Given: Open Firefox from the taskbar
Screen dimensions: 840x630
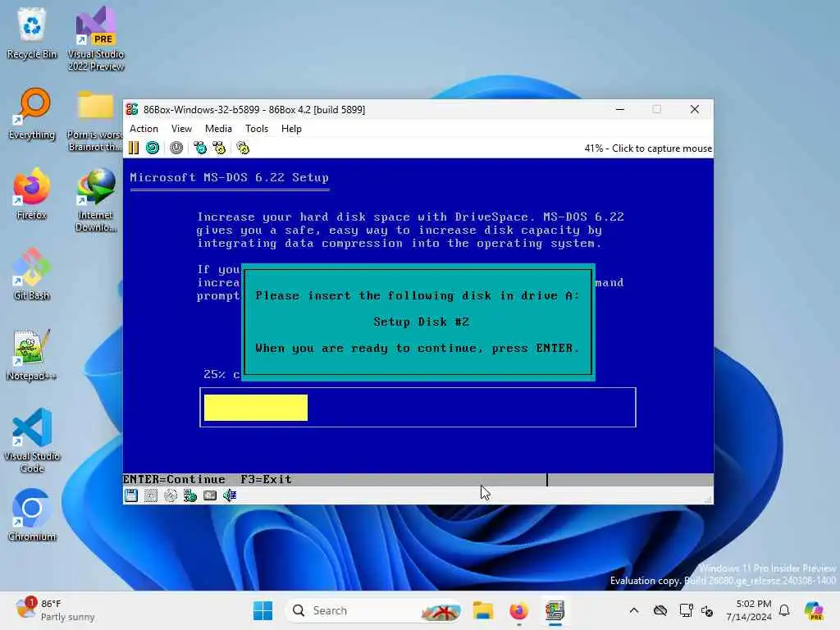Looking at the screenshot, I should click(x=518, y=610).
